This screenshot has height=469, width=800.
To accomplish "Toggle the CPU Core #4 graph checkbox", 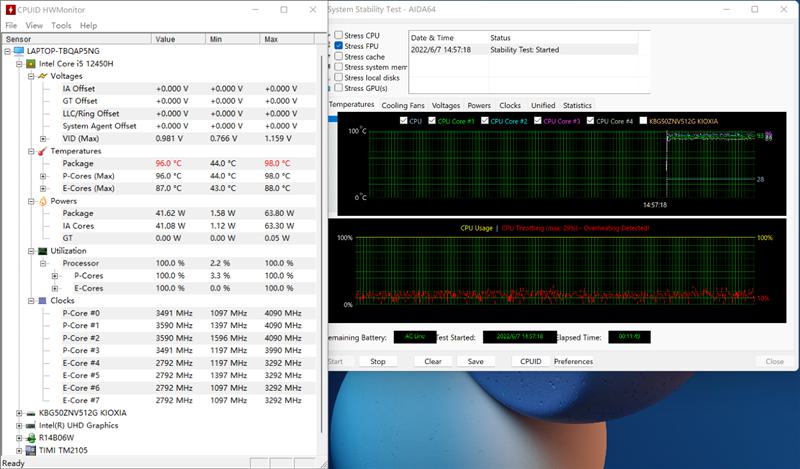I will [590, 120].
